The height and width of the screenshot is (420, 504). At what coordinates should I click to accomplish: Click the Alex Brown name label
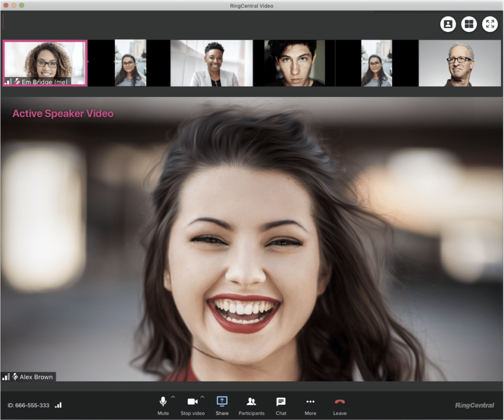36,377
